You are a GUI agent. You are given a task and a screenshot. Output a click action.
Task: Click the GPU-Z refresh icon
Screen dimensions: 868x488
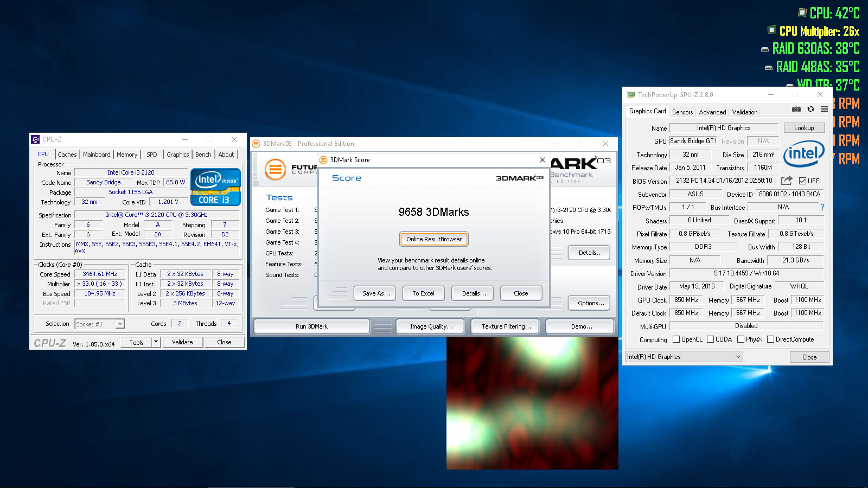coord(810,109)
